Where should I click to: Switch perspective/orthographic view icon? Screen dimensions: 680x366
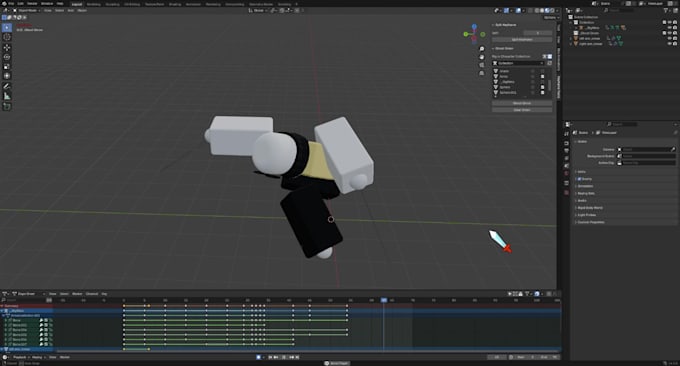481,73
